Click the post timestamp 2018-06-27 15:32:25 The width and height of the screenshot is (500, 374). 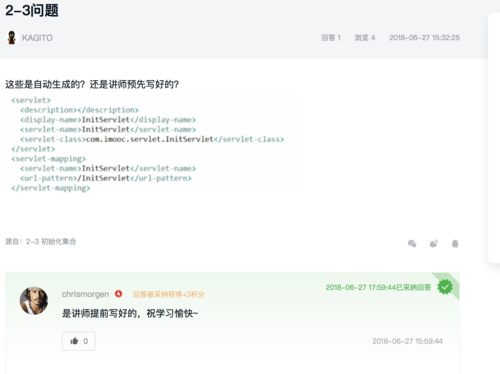coord(424,38)
